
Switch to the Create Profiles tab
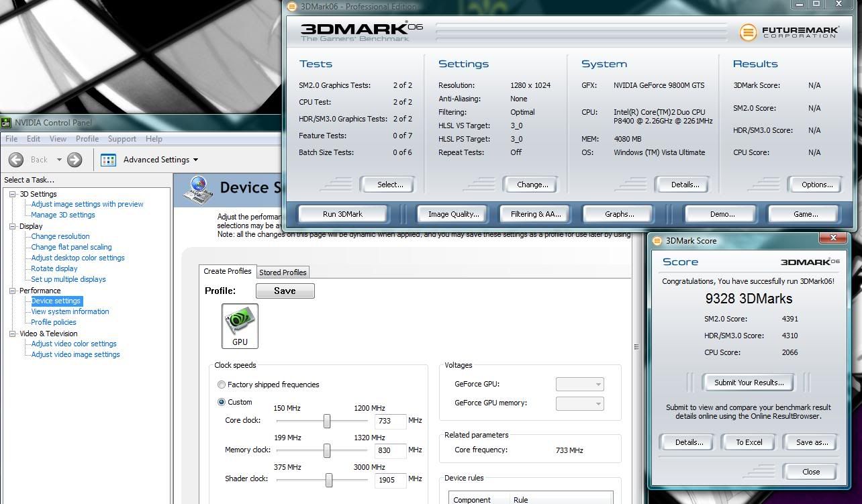click(x=228, y=271)
